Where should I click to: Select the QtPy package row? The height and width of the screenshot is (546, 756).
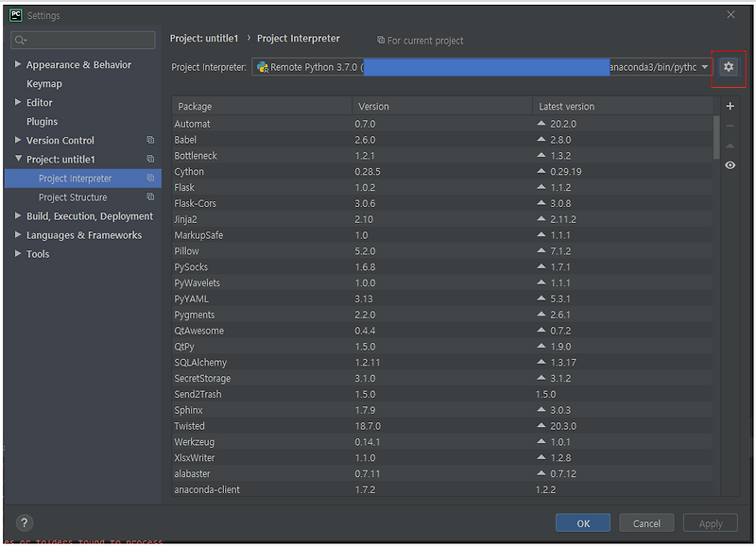click(x=442, y=347)
